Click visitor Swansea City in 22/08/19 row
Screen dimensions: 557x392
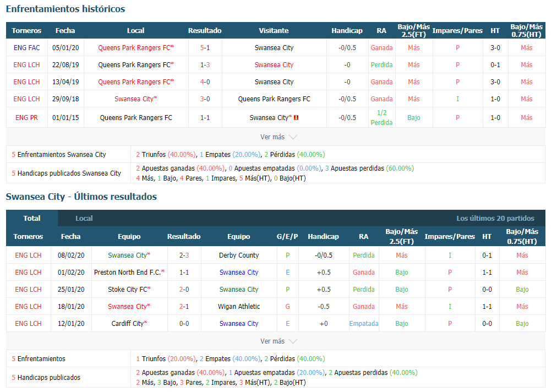pos(274,64)
